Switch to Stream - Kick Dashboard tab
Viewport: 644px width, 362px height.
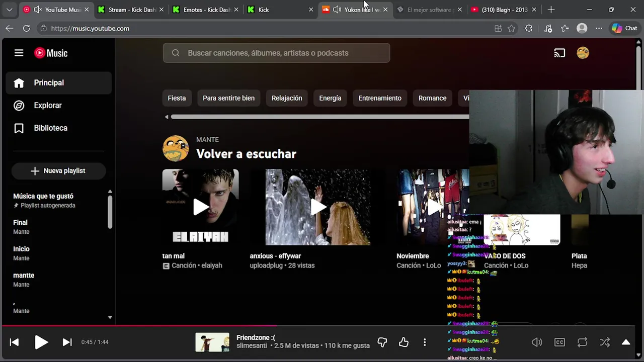pyautogui.click(x=131, y=10)
